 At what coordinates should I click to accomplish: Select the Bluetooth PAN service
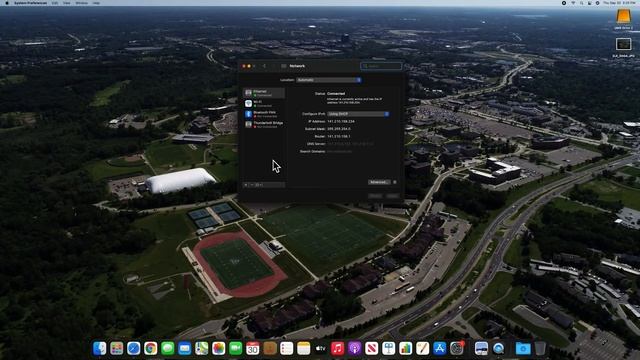pos(264,114)
